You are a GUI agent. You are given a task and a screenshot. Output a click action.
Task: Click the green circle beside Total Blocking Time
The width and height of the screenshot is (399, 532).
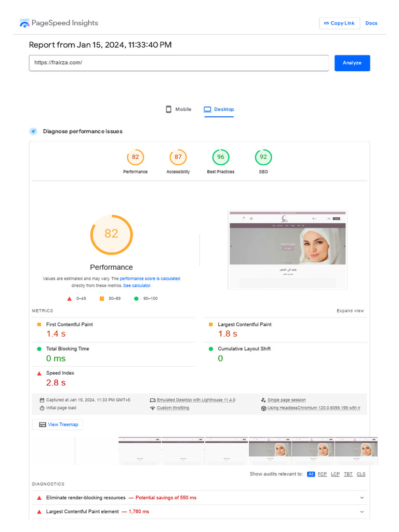39,349
